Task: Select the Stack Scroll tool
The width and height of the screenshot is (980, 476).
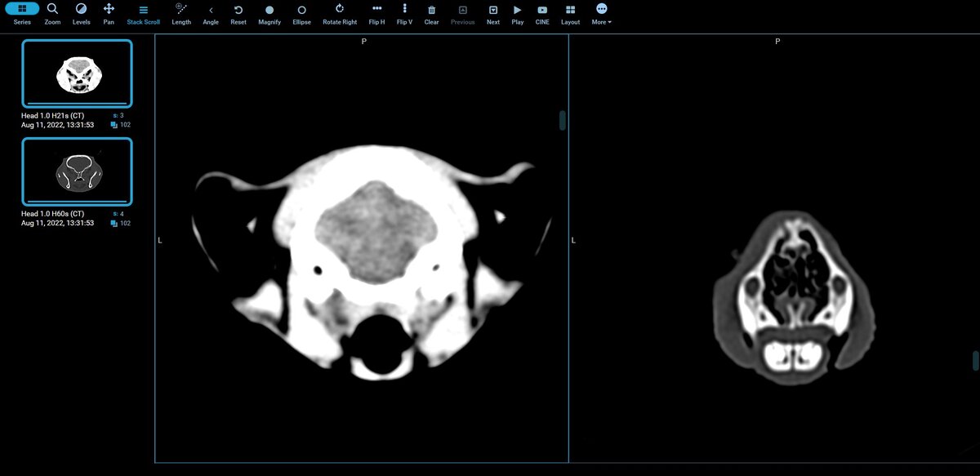Action: coord(143,13)
